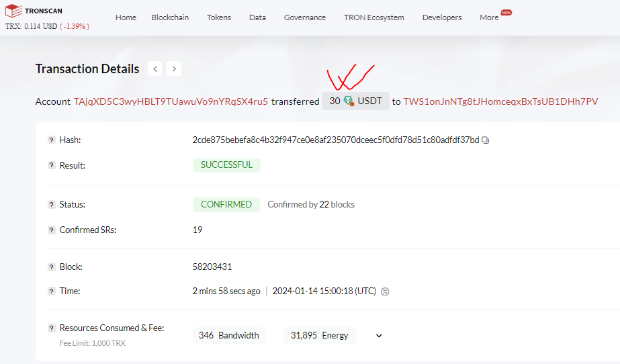Select the transaction hash text
The height and width of the screenshot is (364, 620).
click(336, 140)
